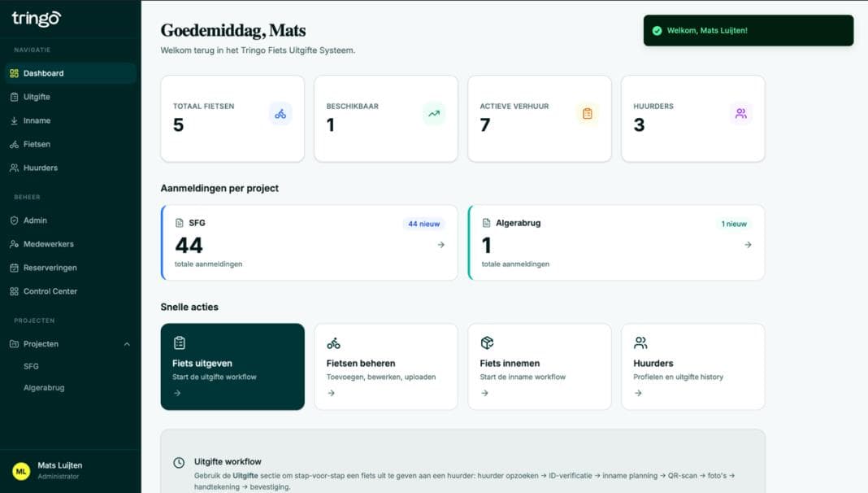This screenshot has height=493, width=868.
Task: Click the Beschikbaar trend icon
Action: tap(434, 114)
